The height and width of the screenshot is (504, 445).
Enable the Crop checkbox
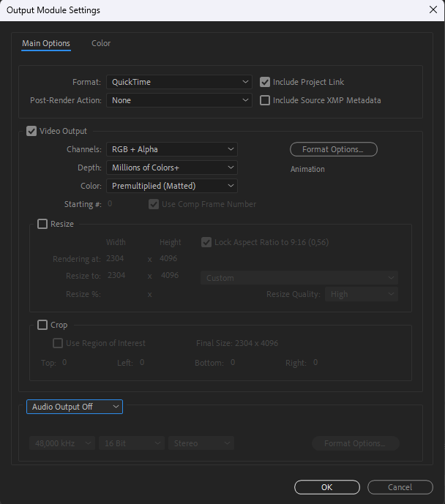pyautogui.click(x=42, y=325)
